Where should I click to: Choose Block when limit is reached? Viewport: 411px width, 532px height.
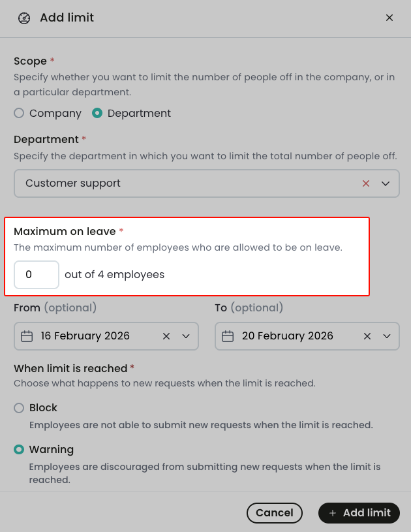pyautogui.click(x=18, y=407)
